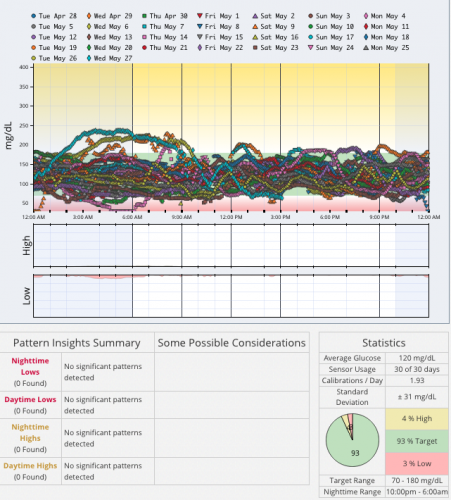This screenshot has height=500, width=451.
Task: Click the Low summary chart strip
Action: pyautogui.click(x=231, y=296)
